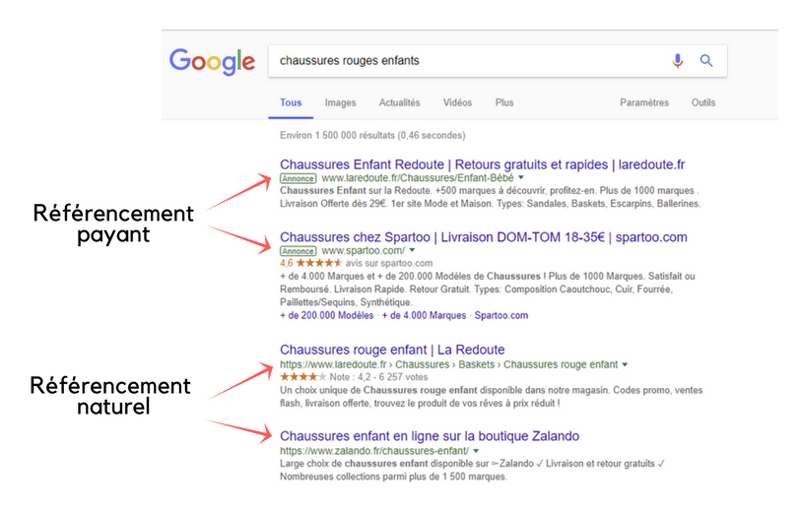The height and width of the screenshot is (515, 800).
Task: Select the Tous tab
Action: (x=291, y=103)
